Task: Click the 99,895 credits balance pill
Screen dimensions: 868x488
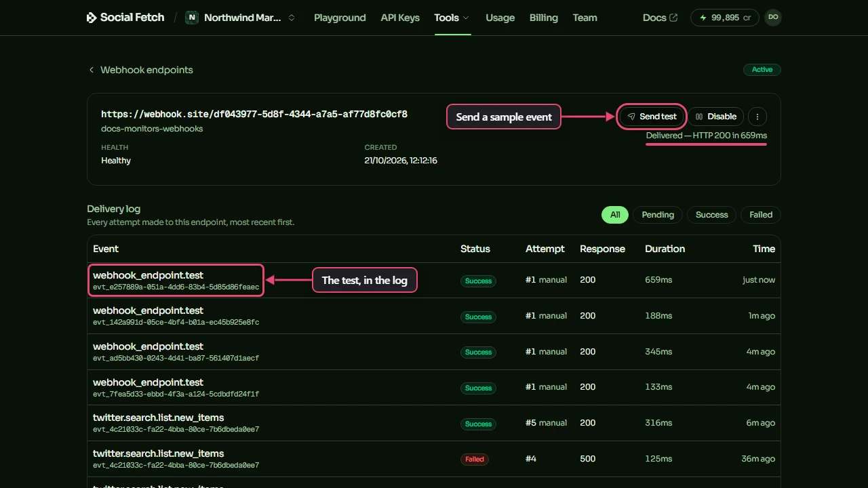Action: [725, 18]
